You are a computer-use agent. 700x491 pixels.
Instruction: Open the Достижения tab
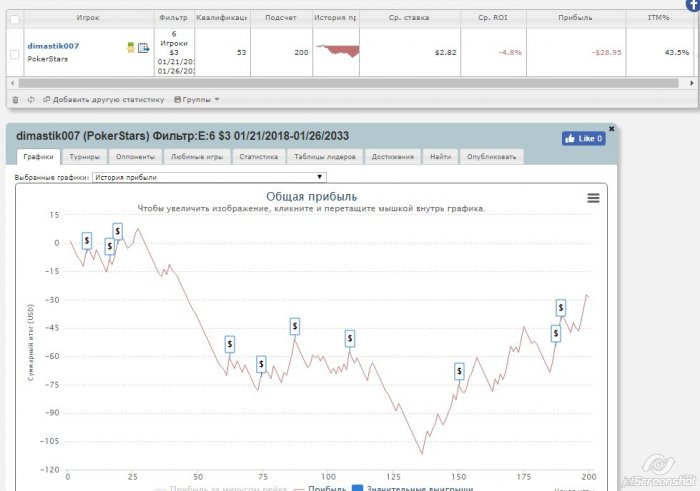(x=392, y=157)
